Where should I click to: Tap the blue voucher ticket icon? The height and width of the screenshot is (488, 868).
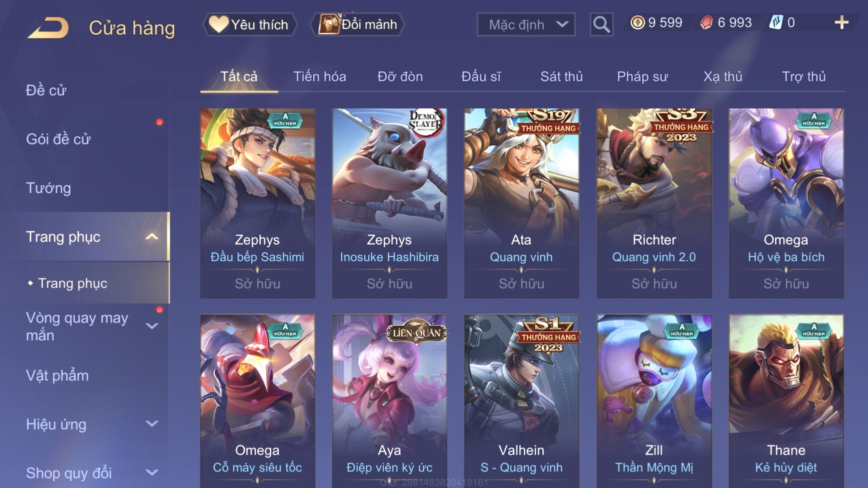pos(776,22)
